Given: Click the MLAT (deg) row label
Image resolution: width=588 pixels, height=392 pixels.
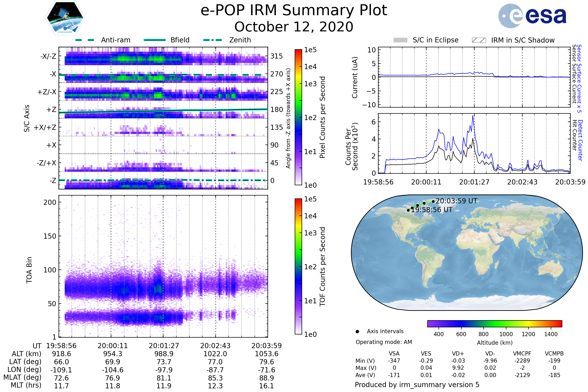Looking at the screenshot, I should coord(22,377).
